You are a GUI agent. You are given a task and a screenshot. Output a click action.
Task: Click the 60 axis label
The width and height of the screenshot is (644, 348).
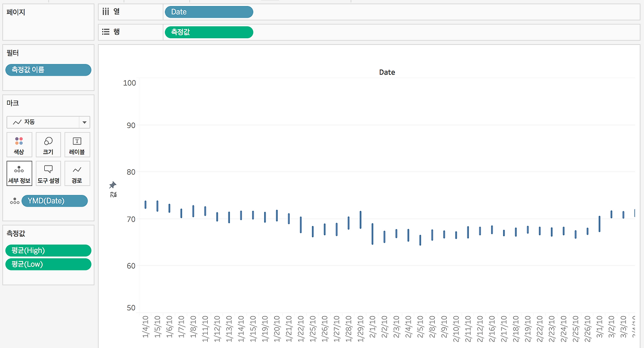click(x=131, y=266)
